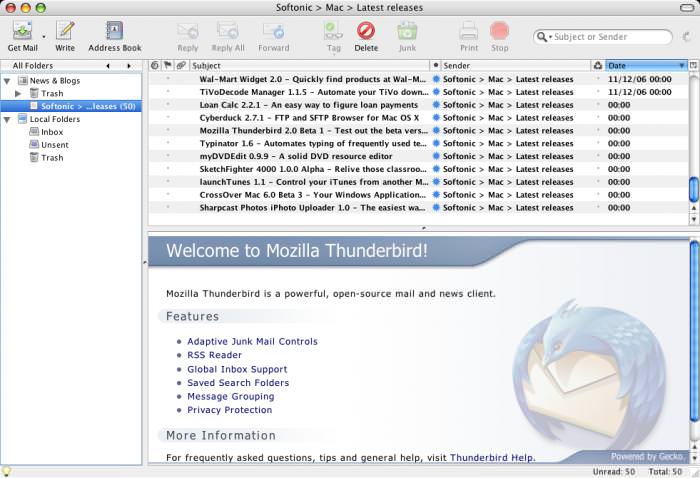Sort messages by Date column

click(x=646, y=66)
